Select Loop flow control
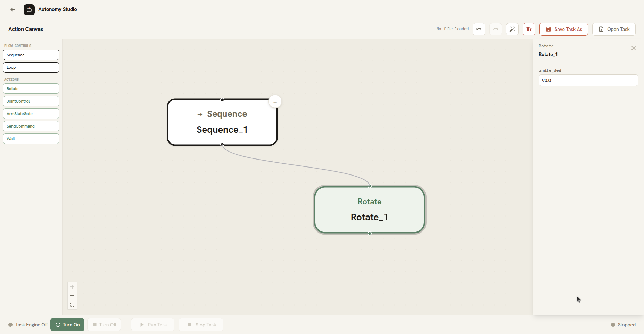This screenshot has height=334, width=644. point(31,67)
